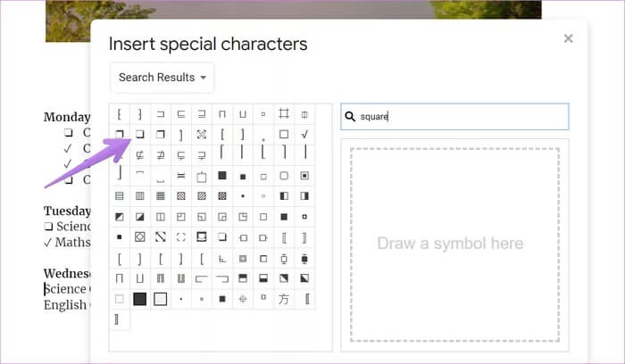The width and height of the screenshot is (625, 364).
Task: Select the rounded-corner white square symbol
Action: click(x=284, y=176)
